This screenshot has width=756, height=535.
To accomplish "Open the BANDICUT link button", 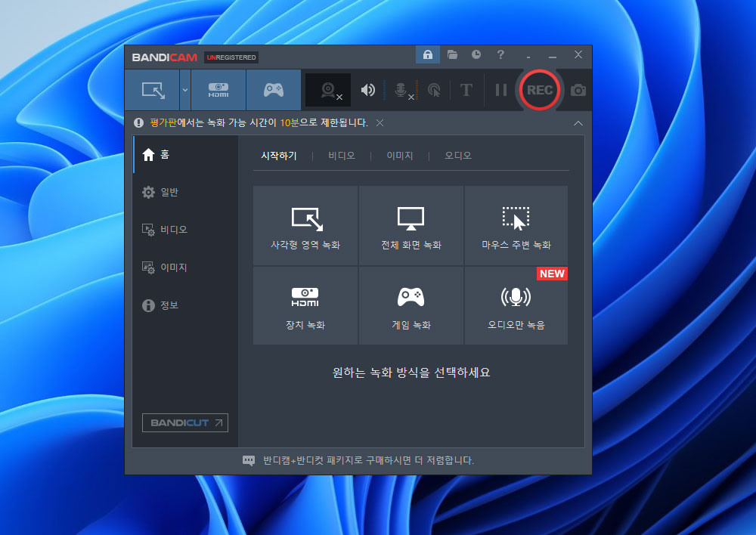I will coord(185,422).
